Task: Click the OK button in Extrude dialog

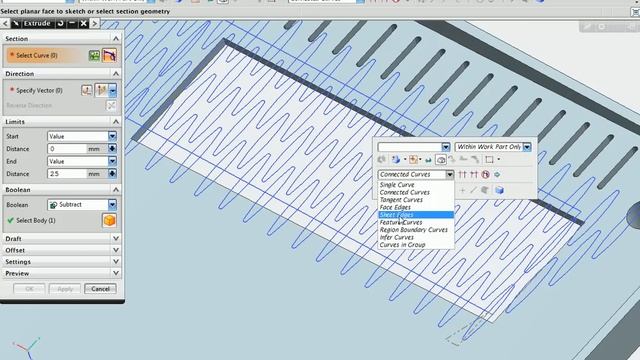Action: (29, 289)
